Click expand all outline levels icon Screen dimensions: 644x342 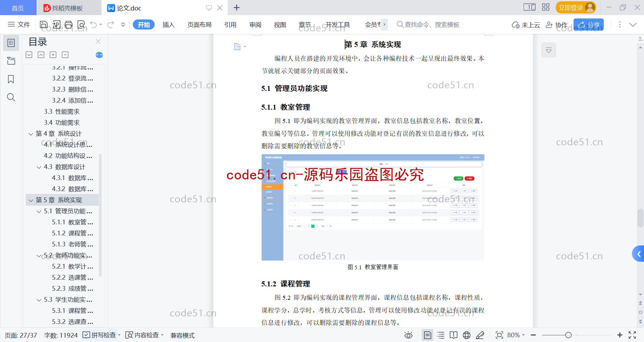point(29,55)
